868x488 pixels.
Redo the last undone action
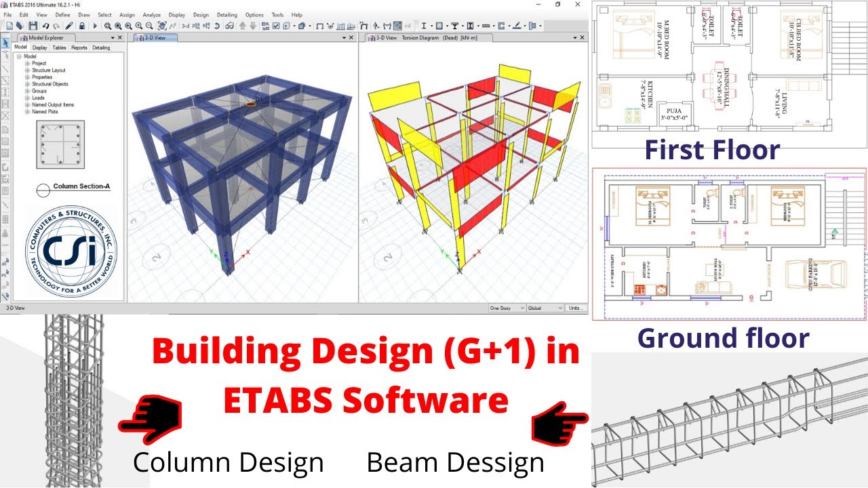[x=56, y=26]
